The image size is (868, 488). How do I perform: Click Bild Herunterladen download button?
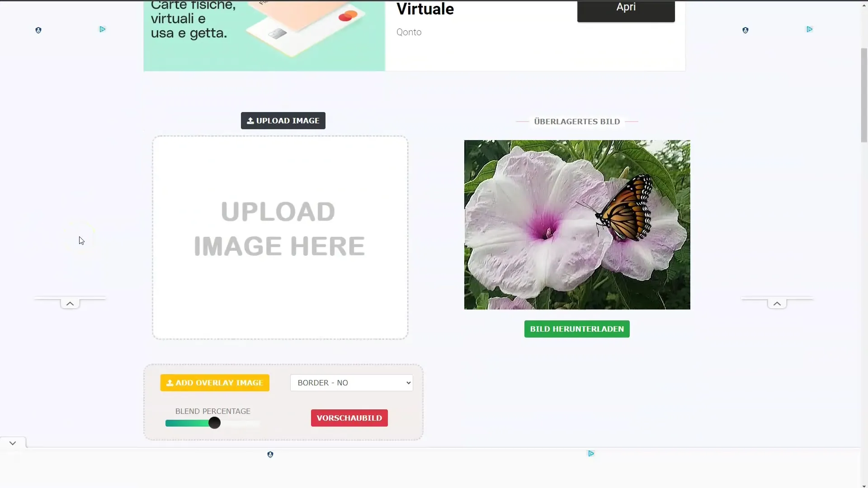[x=577, y=329]
